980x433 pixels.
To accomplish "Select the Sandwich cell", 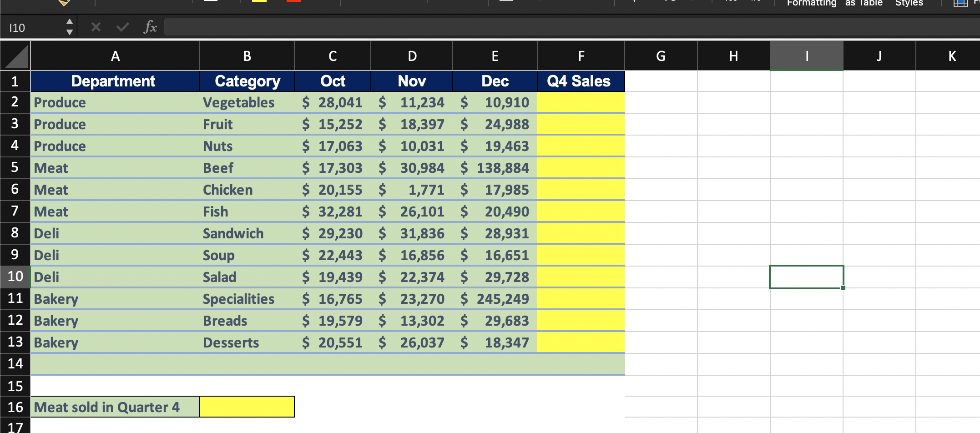I will 247,234.
